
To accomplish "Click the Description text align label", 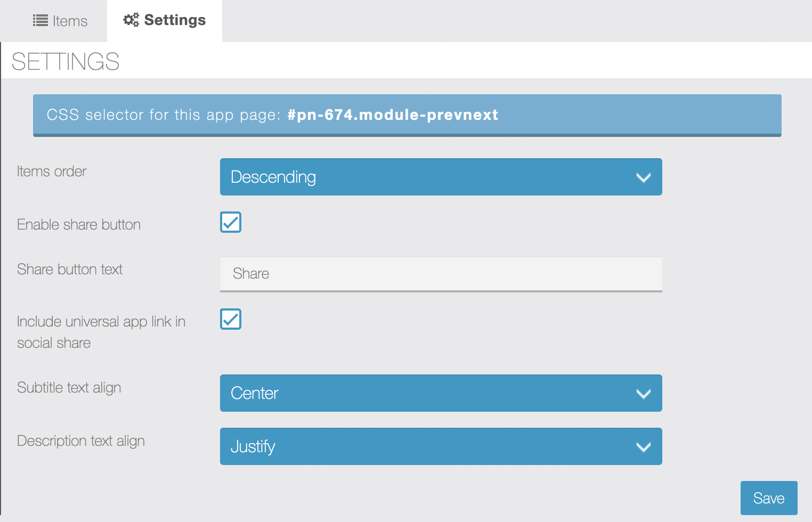I will 81,441.
